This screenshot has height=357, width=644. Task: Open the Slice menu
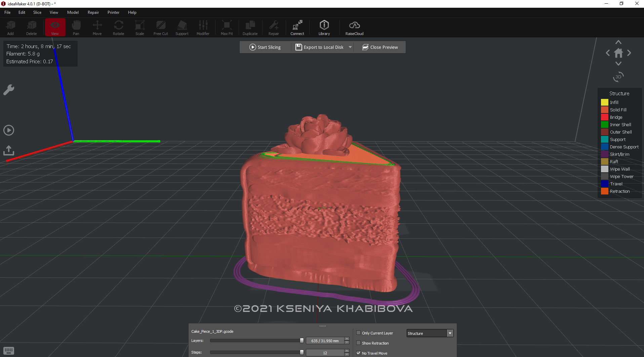coord(37,12)
